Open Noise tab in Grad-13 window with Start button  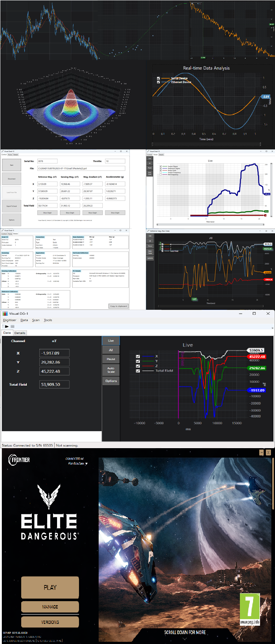coord(10,155)
